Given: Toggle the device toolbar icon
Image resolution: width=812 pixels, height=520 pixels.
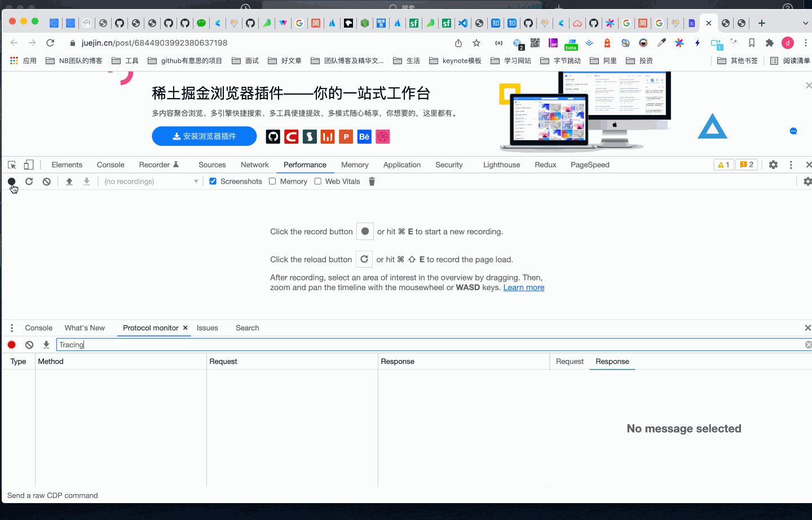Looking at the screenshot, I should coord(29,165).
